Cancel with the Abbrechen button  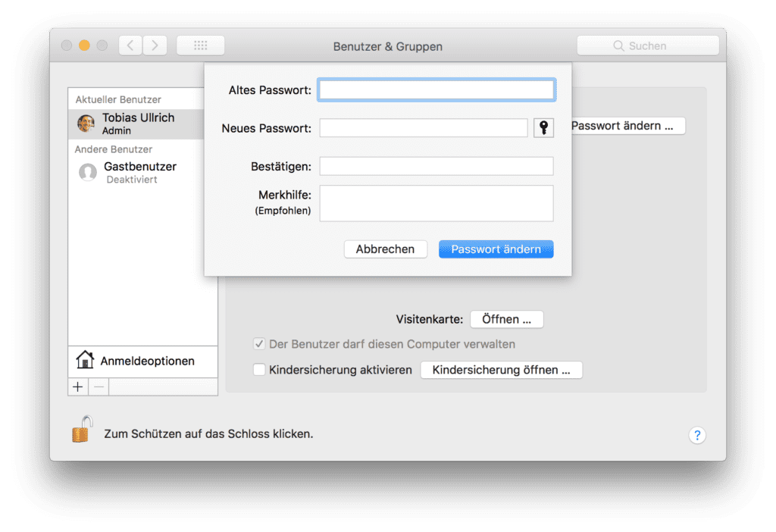pyautogui.click(x=386, y=249)
